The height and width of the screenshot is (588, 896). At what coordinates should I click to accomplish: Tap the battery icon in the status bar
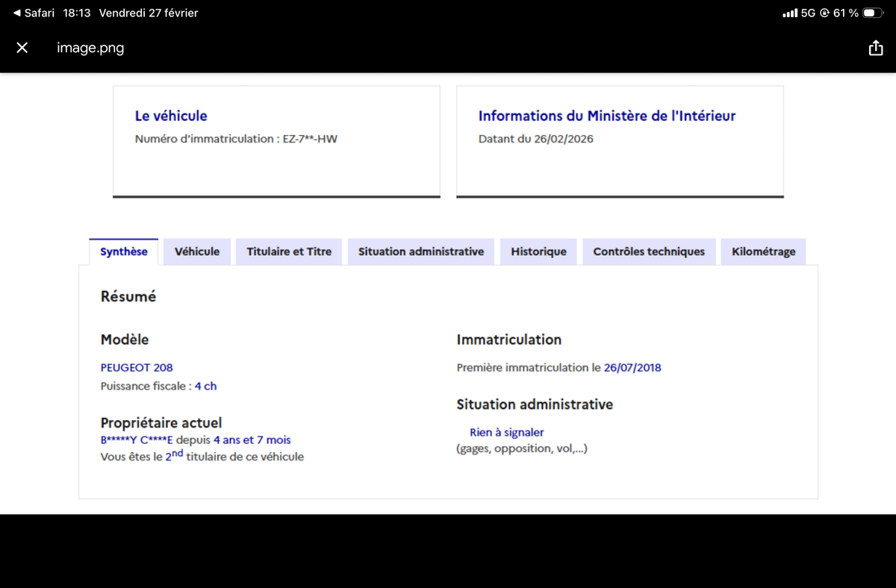tap(872, 13)
